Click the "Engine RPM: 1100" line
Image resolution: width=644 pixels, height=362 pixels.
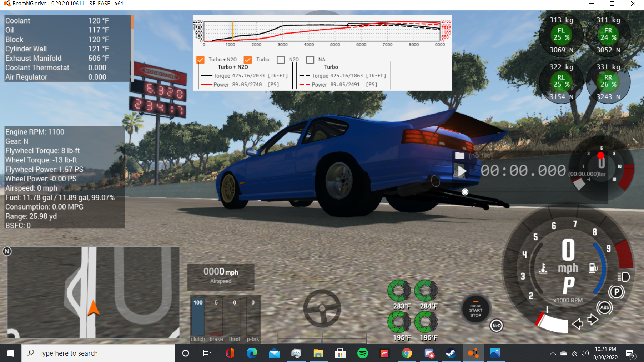(x=35, y=132)
